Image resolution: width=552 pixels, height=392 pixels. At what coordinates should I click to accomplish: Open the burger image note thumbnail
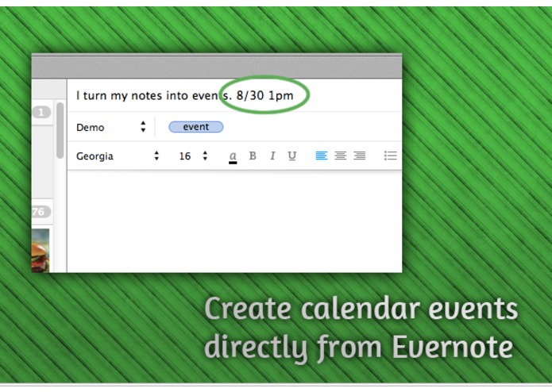(41, 250)
